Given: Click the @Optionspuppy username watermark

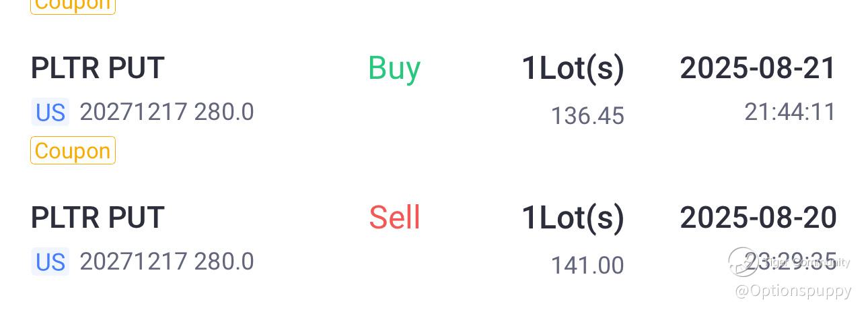Looking at the screenshot, I should pos(793,291).
